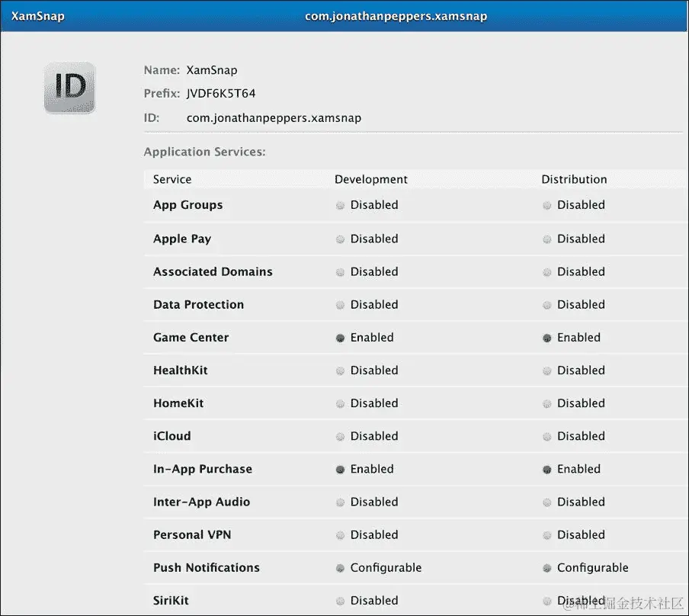Click the Personal VPN service name
689x616 pixels.
[192, 535]
